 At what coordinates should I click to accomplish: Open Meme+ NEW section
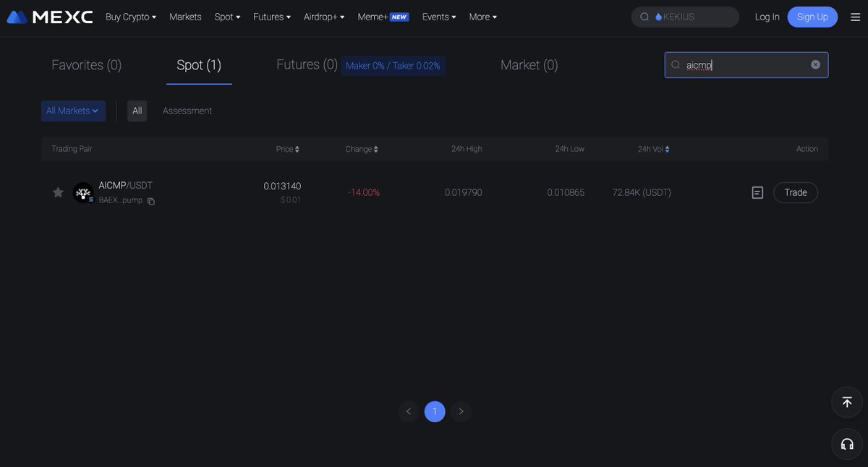[383, 17]
